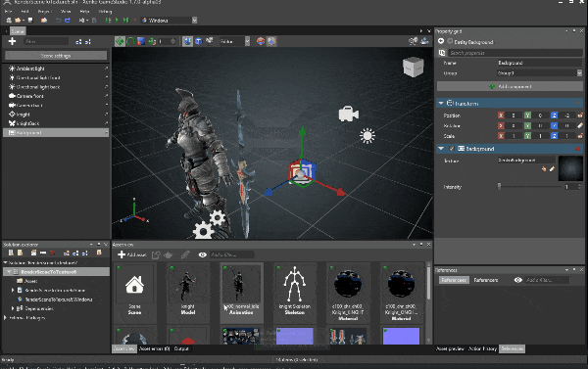Click the eraser icon under Texture field
588x369 pixels.
(552, 169)
